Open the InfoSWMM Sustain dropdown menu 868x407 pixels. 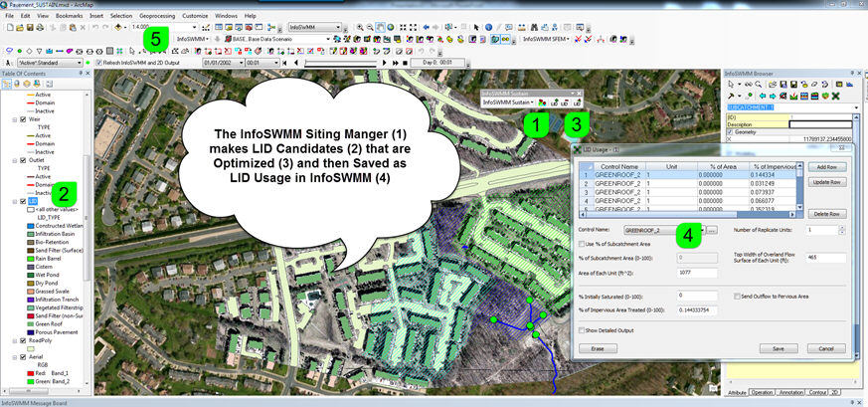pyautogui.click(x=508, y=103)
